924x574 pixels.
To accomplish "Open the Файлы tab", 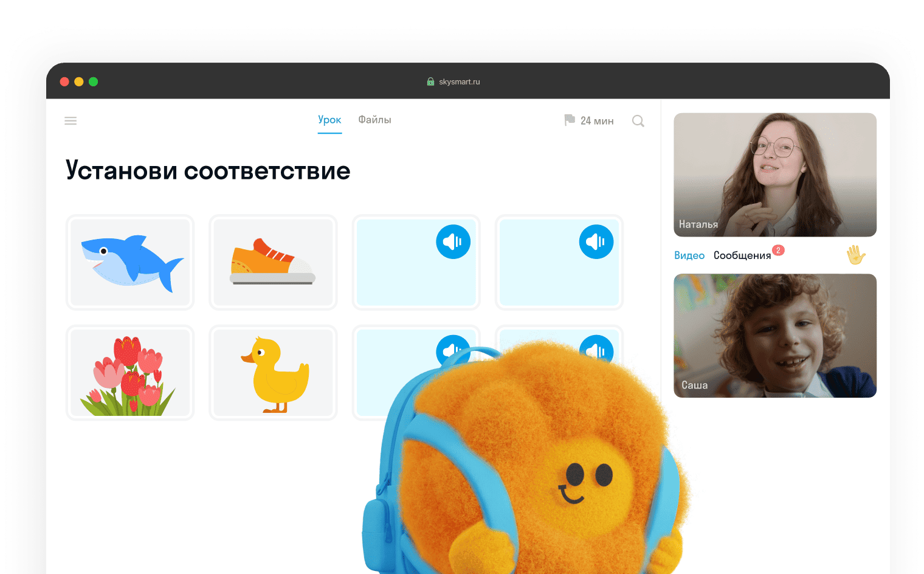I will [x=374, y=120].
